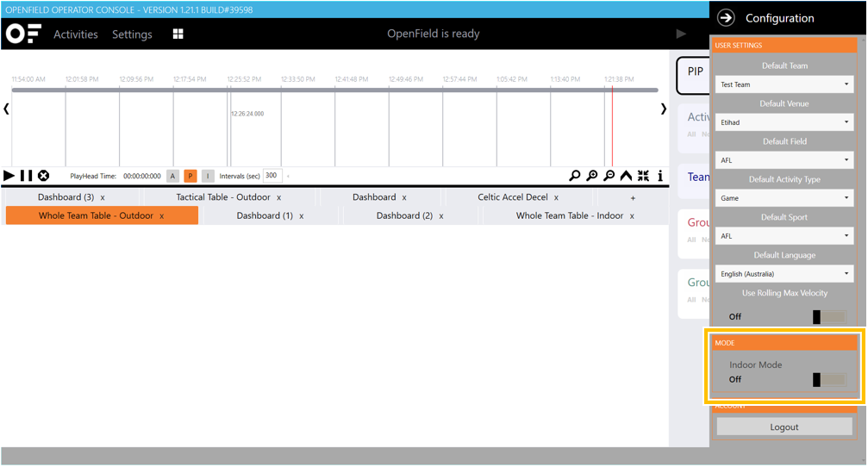Close the Dashboard (2) tab
The width and height of the screenshot is (868, 467).
[441, 216]
